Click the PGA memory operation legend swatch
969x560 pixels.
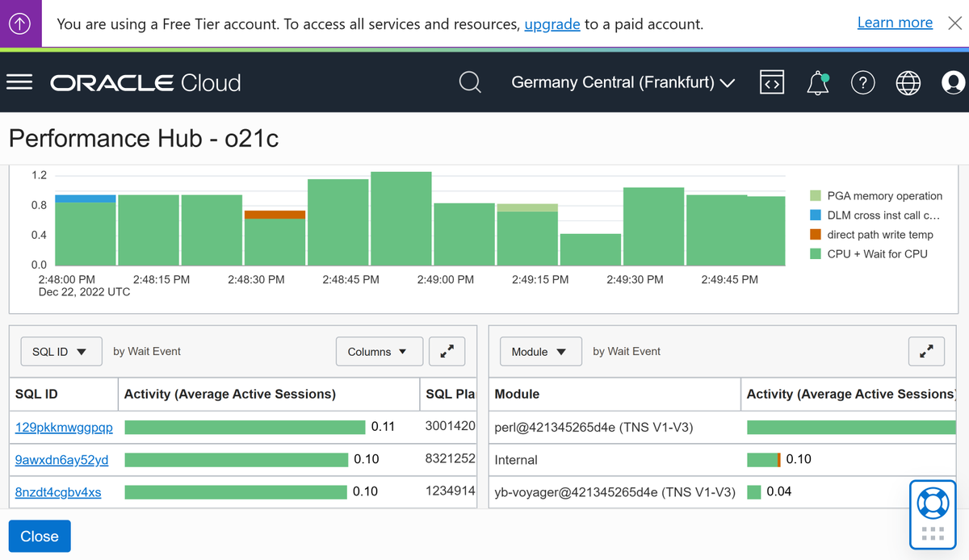point(816,196)
